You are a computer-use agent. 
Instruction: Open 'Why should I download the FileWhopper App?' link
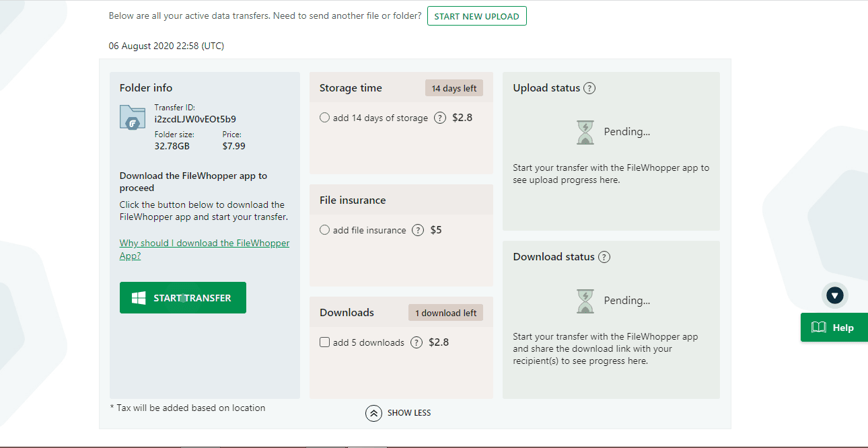pos(205,250)
